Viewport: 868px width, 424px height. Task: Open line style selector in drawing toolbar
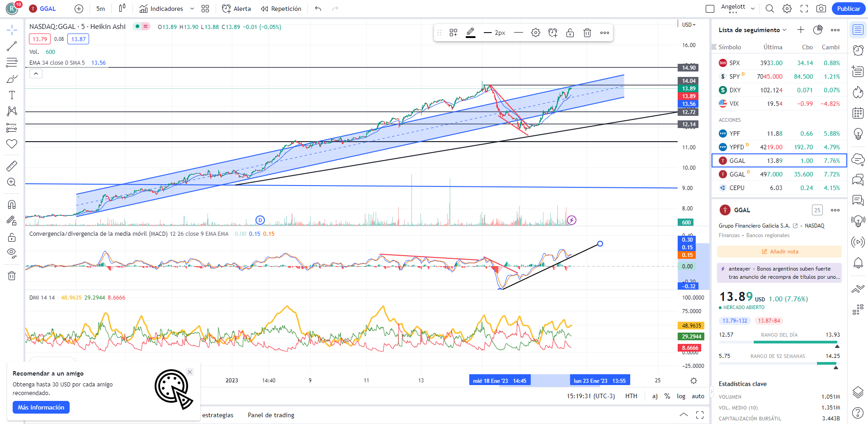(x=519, y=33)
